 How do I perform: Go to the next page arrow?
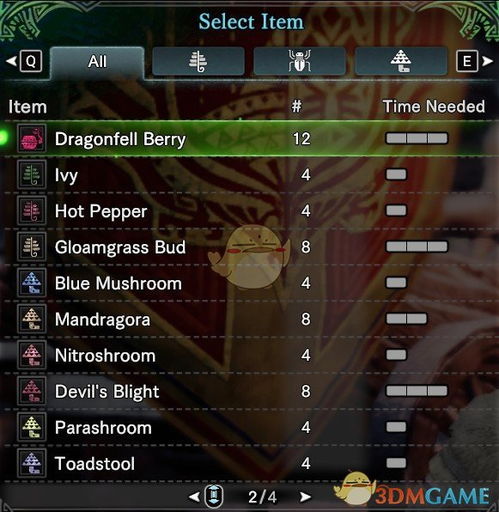pos(305,497)
